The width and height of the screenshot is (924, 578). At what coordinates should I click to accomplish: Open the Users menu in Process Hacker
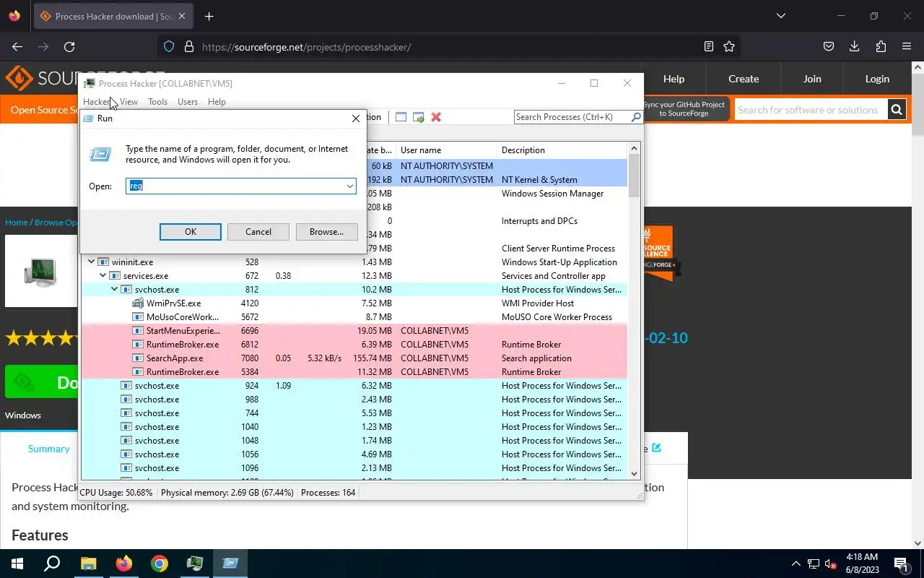point(188,102)
